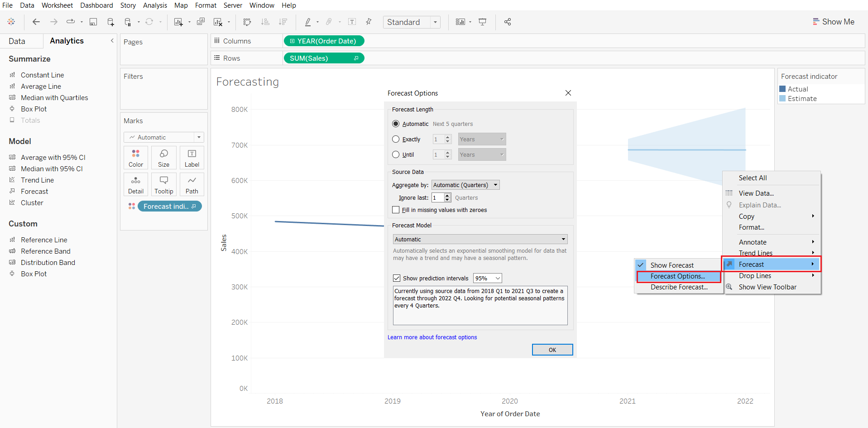868x428 pixels.
Task: Click the Show Me button
Action: (x=834, y=22)
